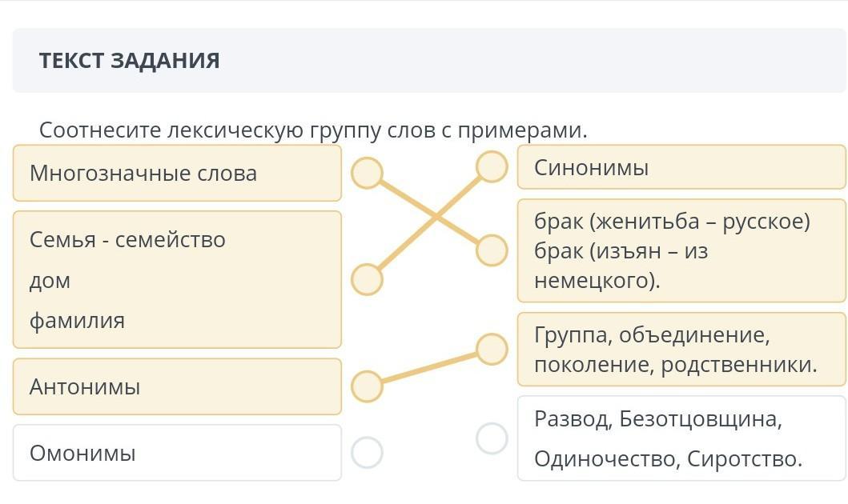Viewport: 848px width, 504px height.
Task: Click the Соотнесите лексическую группу instruction text
Action: (313, 130)
